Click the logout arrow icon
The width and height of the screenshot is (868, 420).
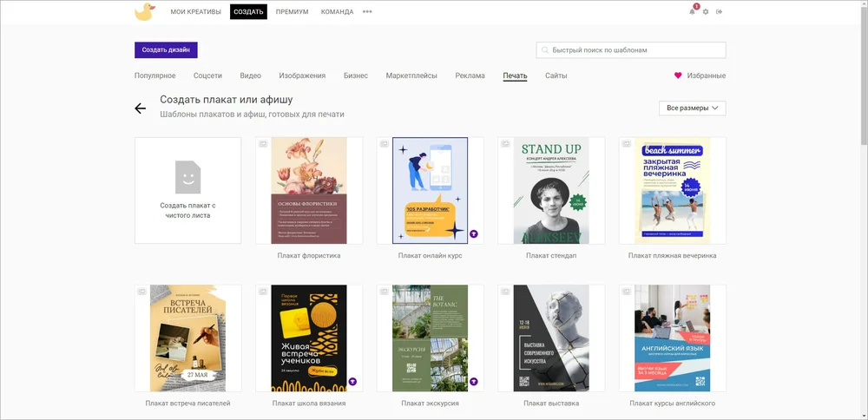pos(719,12)
